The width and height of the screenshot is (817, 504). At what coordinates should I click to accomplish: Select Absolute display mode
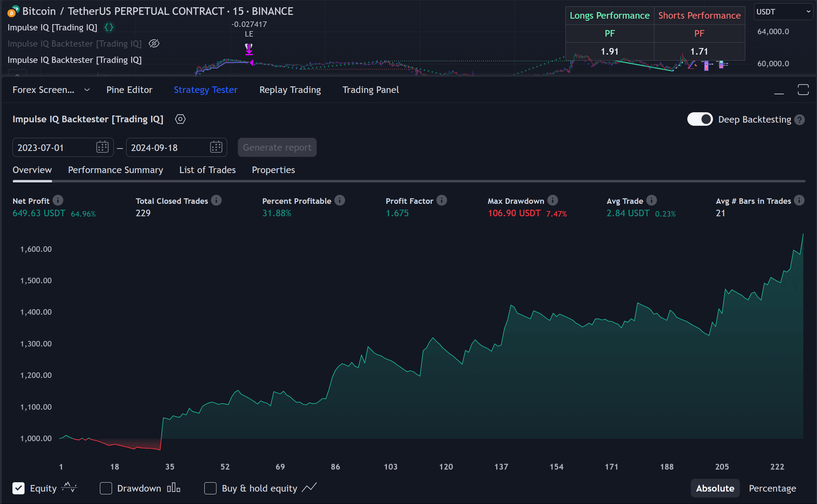[x=715, y=488]
